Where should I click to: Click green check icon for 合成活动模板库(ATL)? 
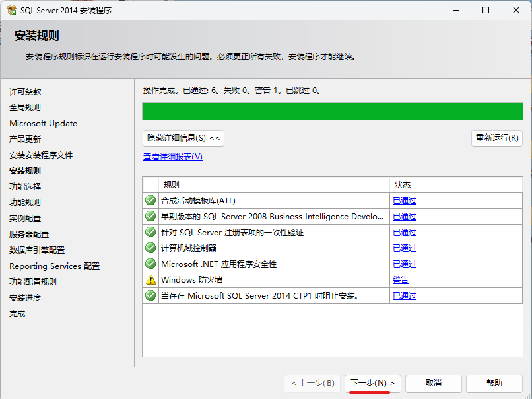click(x=150, y=200)
